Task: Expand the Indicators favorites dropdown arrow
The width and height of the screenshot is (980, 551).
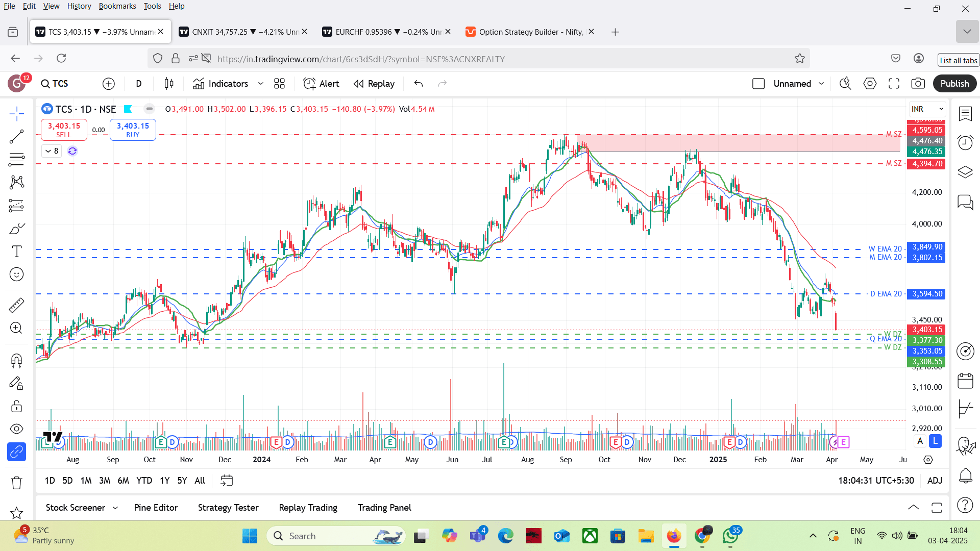Action: pyautogui.click(x=261, y=84)
